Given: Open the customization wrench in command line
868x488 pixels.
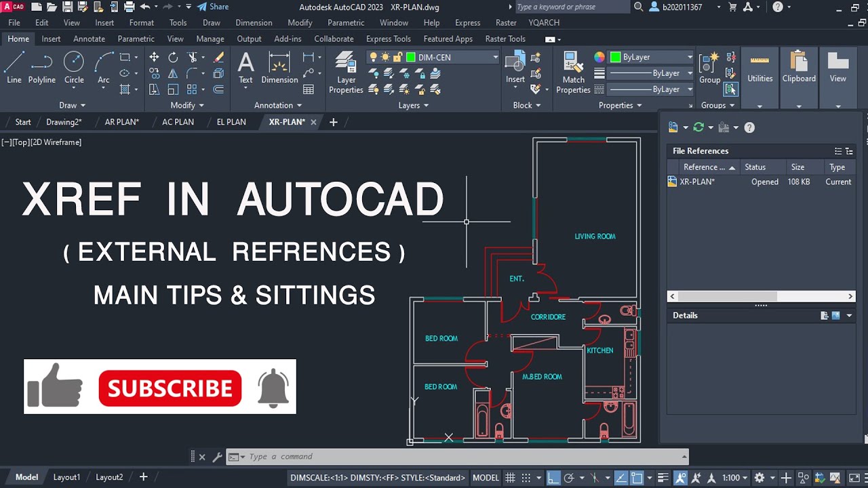Looking at the screenshot, I should pos(217,457).
